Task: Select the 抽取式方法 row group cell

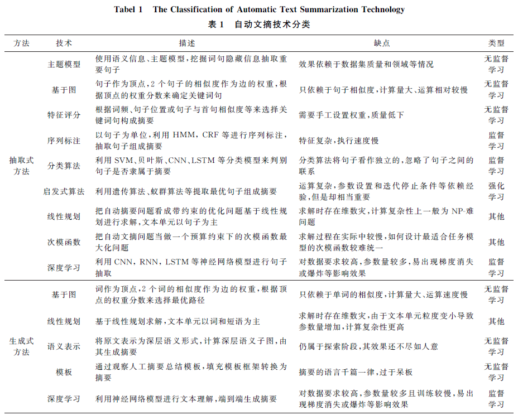Action: (21, 166)
